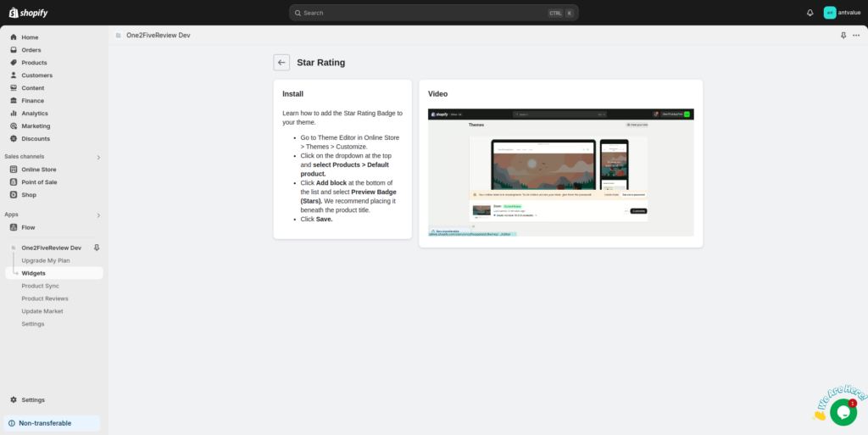This screenshot has width=868, height=435.
Task: Click the Search input field
Action: tap(424, 13)
